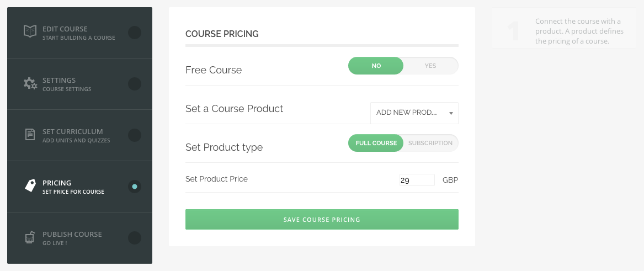Click the Save Course Pricing button
The width and height of the screenshot is (644, 271).
322,219
